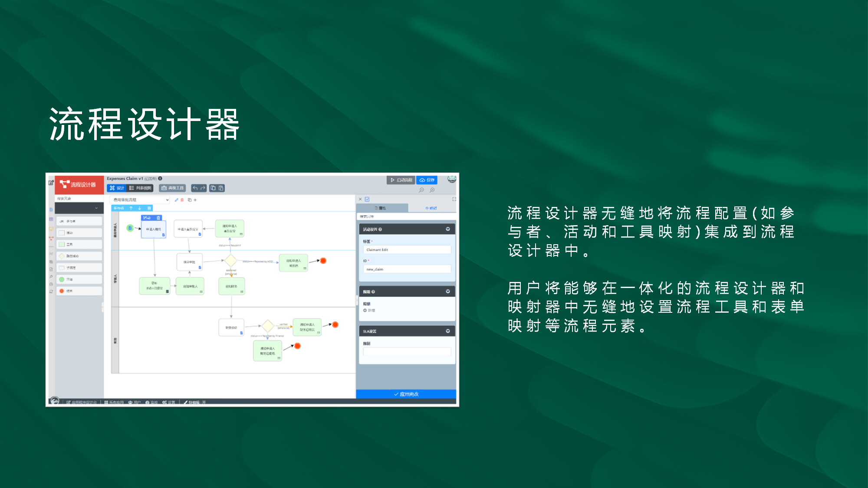Select the 参与者 participant palette item

79,221
